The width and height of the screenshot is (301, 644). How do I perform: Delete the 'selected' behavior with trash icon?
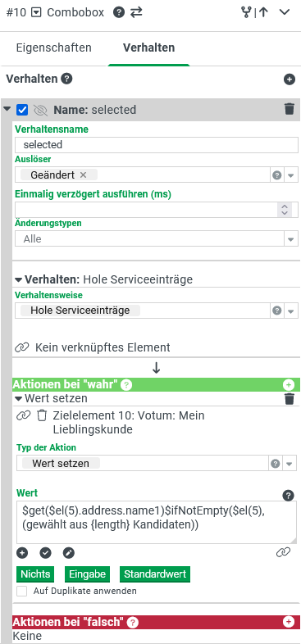(290, 109)
